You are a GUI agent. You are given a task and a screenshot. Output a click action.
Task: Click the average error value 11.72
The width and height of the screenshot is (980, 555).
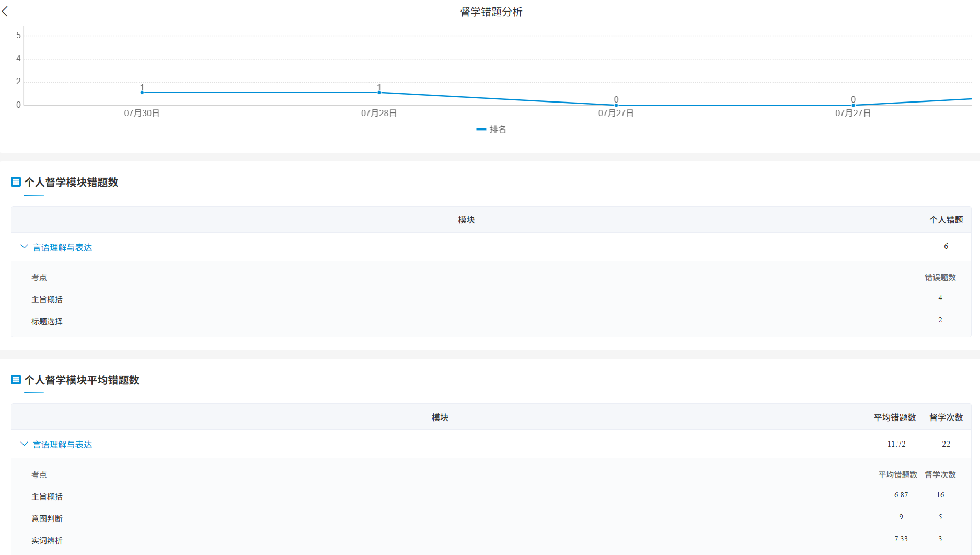pyautogui.click(x=896, y=444)
